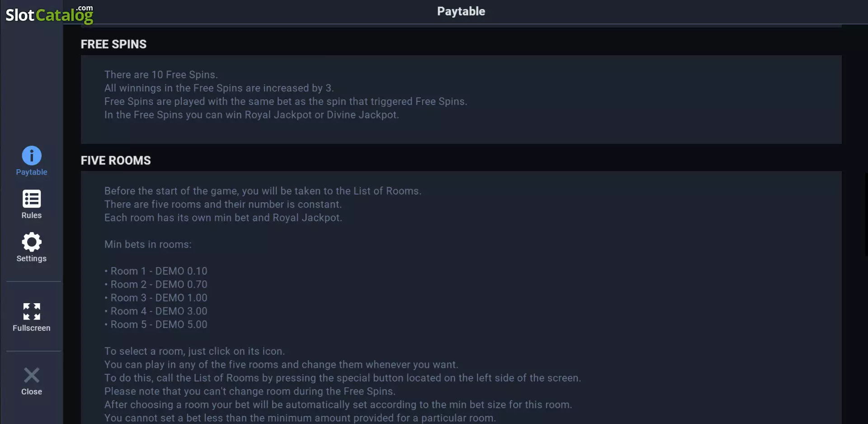The image size is (868, 424).
Task: Open the Paytable info icon
Action: point(32,156)
